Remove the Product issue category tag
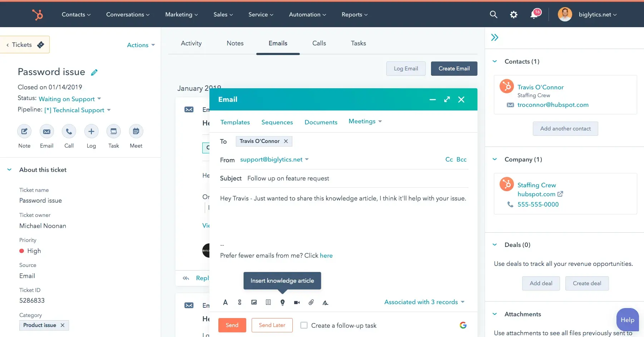The width and height of the screenshot is (644, 337). pos(63,325)
